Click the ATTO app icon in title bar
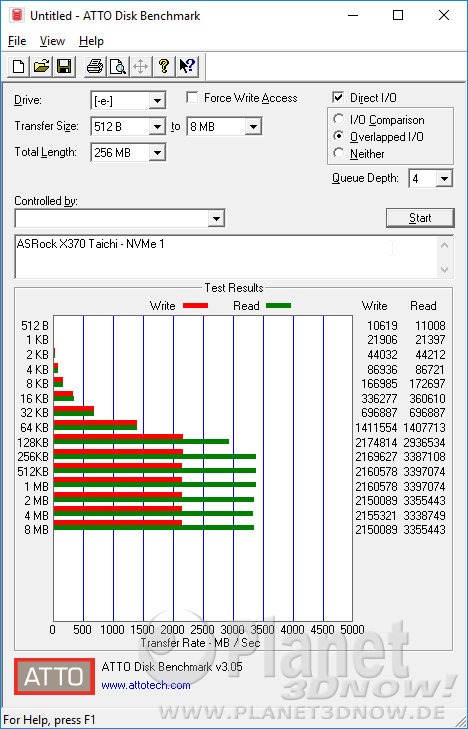The height and width of the screenshot is (729, 468). tap(18, 15)
